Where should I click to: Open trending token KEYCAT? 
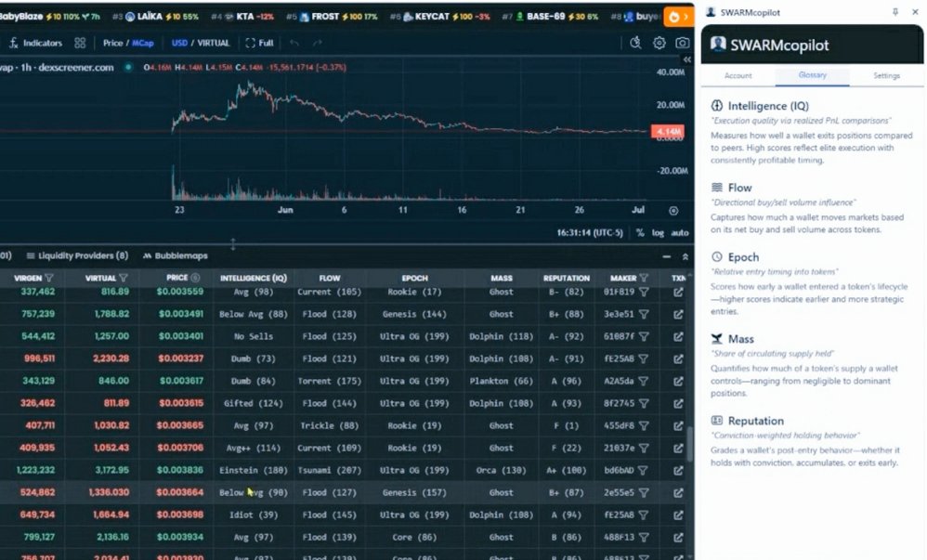(x=440, y=17)
